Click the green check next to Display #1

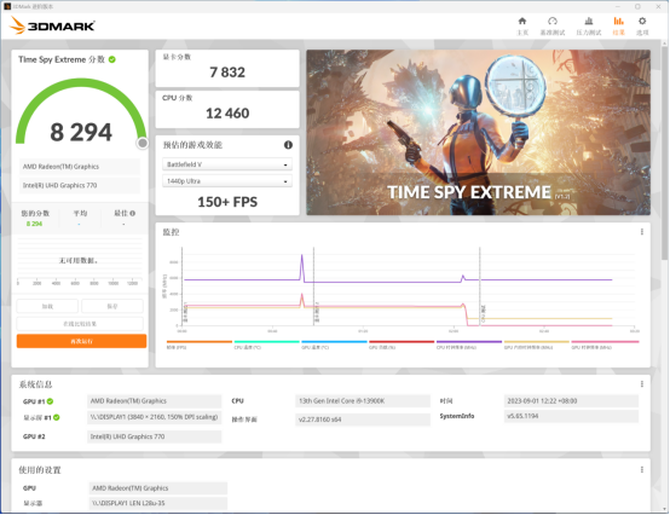(56, 418)
